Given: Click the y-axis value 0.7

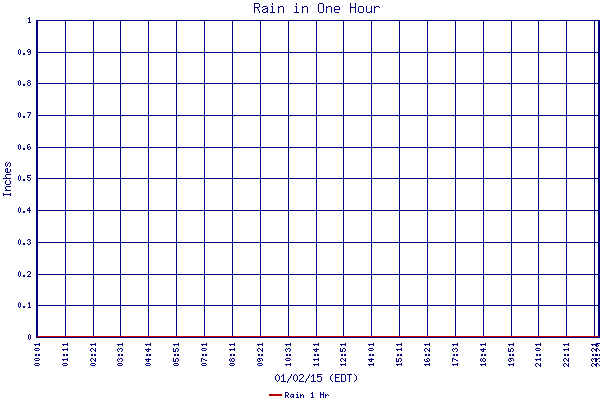Looking at the screenshot, I should pos(24,115).
